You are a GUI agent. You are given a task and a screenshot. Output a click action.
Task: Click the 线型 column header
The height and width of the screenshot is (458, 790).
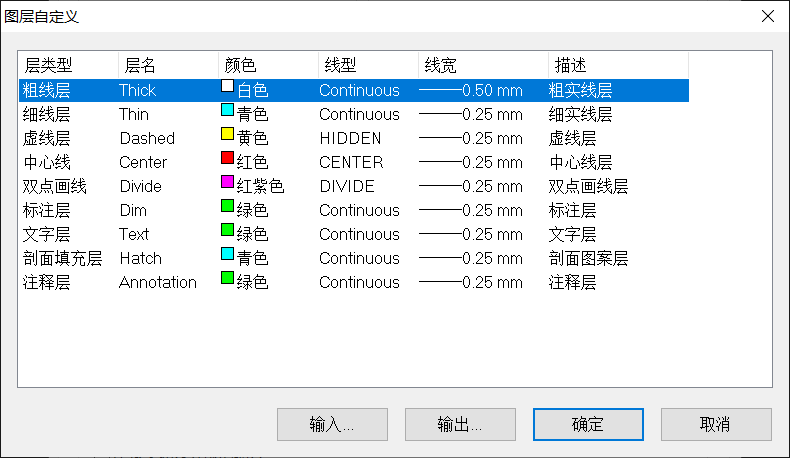tap(368, 65)
